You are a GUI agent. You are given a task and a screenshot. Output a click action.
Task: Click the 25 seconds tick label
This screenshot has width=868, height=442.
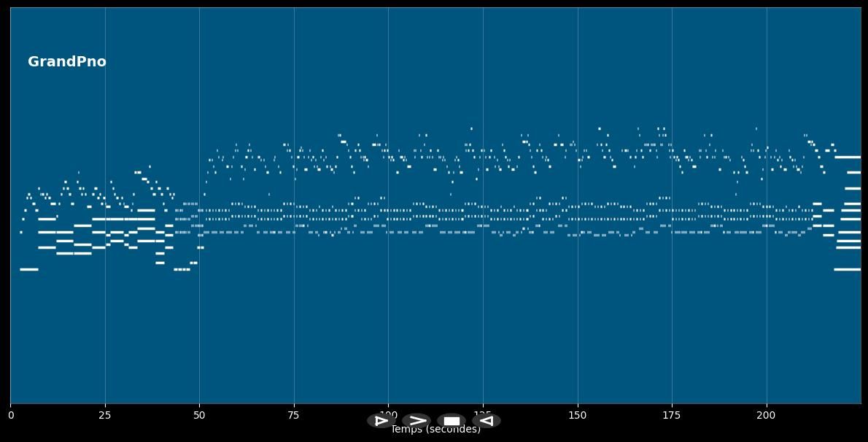point(105,415)
